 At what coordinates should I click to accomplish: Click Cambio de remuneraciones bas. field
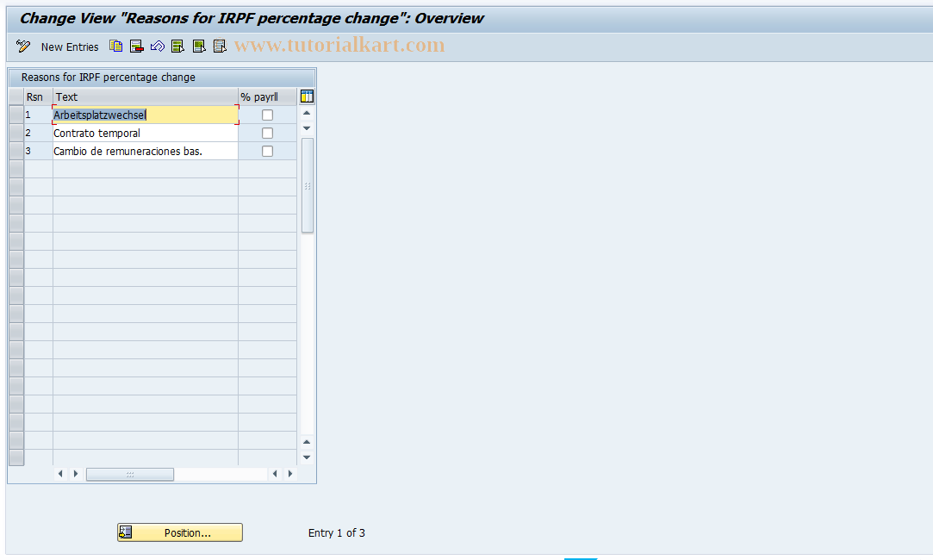(146, 151)
